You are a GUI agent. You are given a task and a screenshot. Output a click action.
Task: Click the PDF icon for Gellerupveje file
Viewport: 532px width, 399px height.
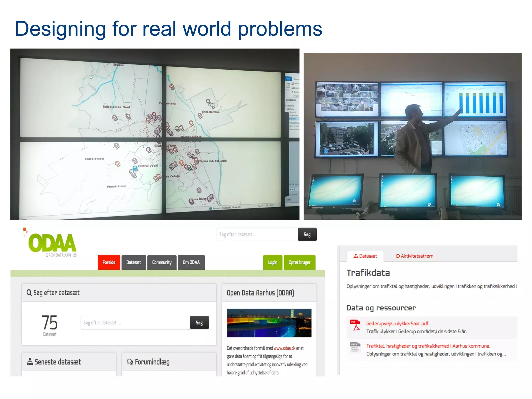click(x=355, y=325)
